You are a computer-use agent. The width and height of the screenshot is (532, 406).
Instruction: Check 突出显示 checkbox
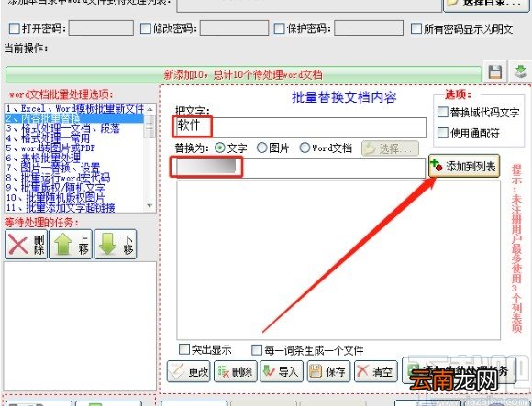(183, 349)
